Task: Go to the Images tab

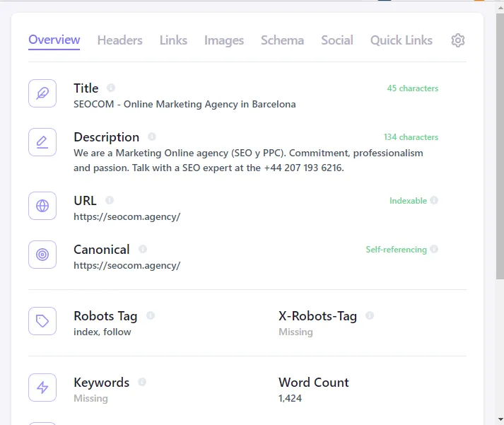Action: pos(224,40)
